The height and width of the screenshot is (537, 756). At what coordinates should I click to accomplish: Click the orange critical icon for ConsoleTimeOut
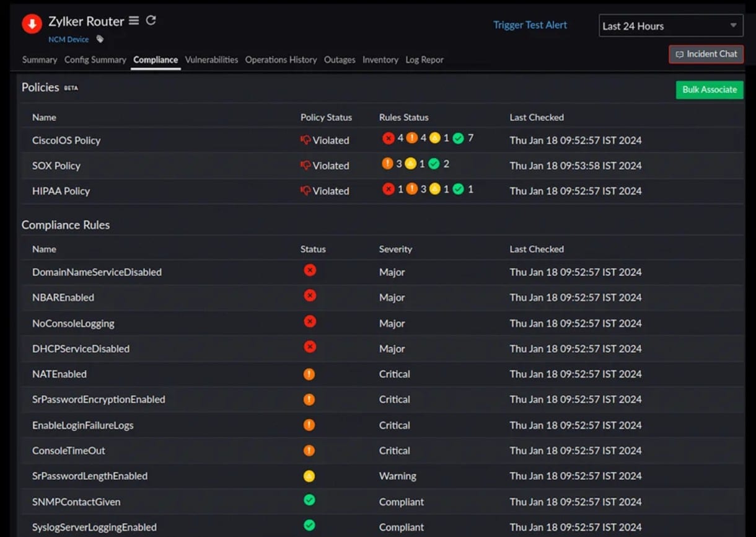coord(309,450)
